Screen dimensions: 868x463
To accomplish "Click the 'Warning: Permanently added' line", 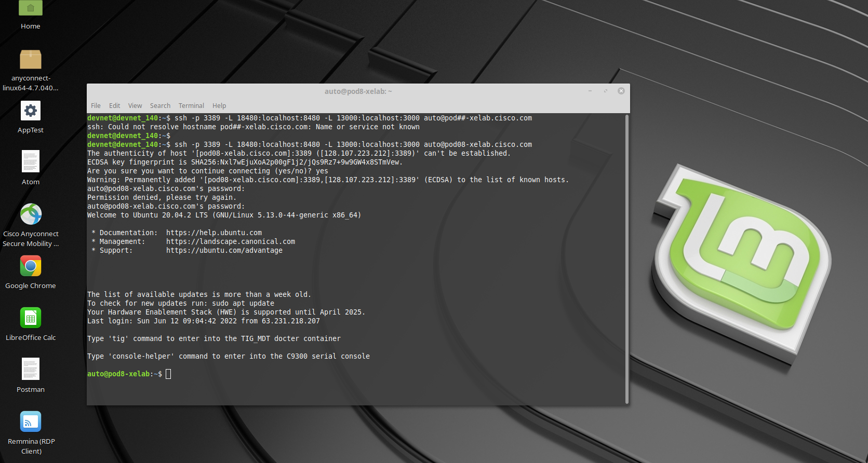I will [328, 180].
